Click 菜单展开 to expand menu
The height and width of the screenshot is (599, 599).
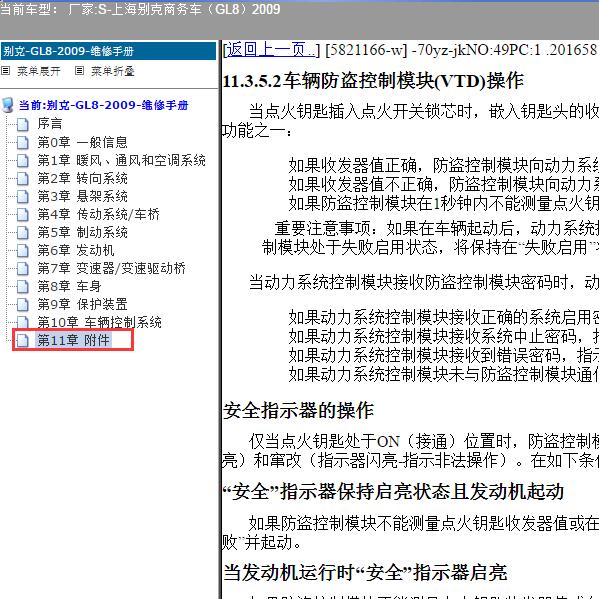[39, 71]
